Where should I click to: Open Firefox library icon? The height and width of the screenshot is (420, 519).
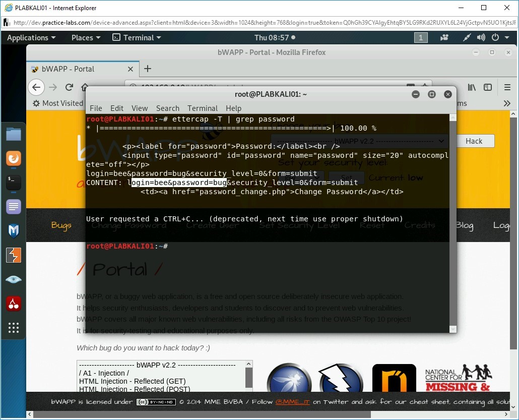pos(472,87)
